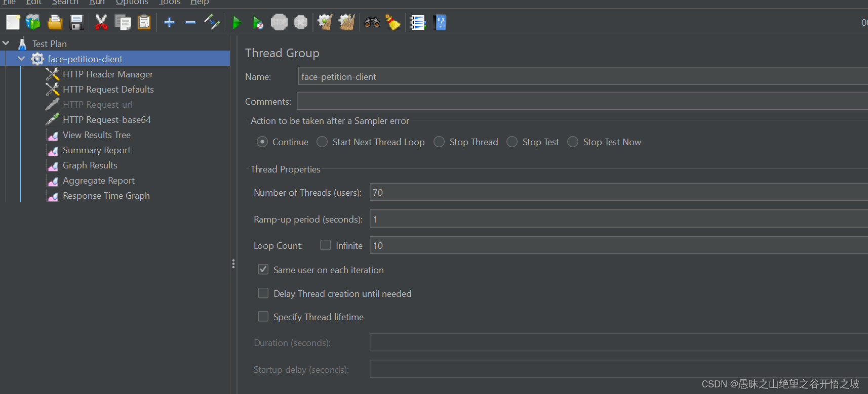Select HTTP Header Manager in tree
This screenshot has height=394, width=868.
pyautogui.click(x=108, y=74)
